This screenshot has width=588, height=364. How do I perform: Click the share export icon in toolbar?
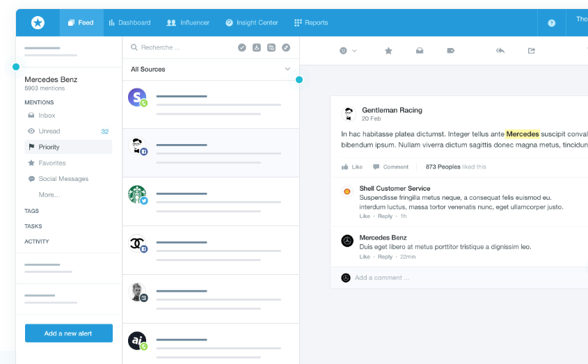click(532, 51)
